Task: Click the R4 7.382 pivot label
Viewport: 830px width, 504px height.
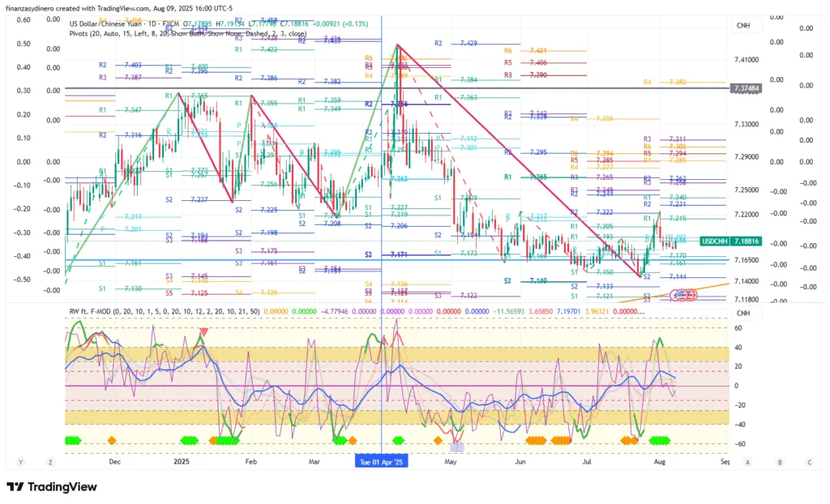Action: pos(665,82)
